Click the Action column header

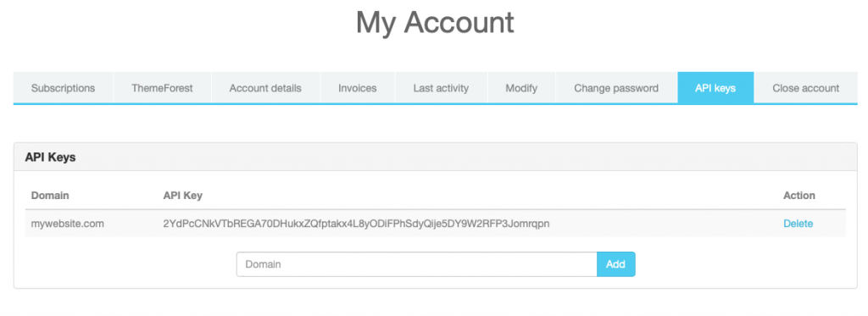click(799, 196)
